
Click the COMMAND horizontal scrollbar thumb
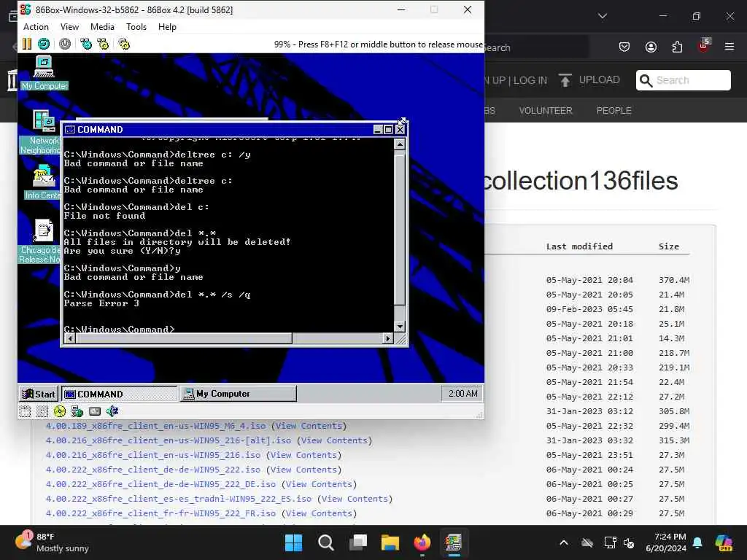coord(184,338)
